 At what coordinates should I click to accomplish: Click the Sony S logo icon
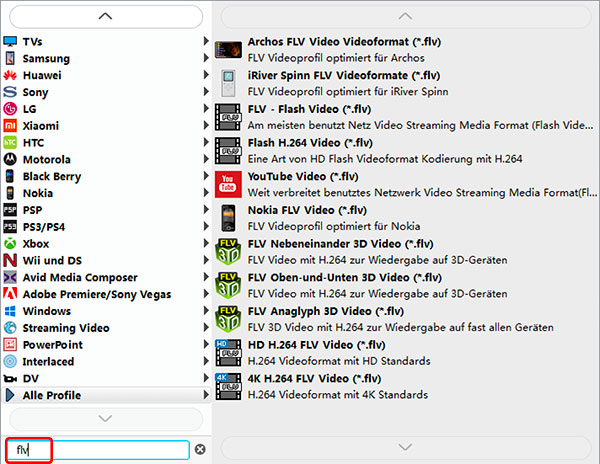(10, 92)
